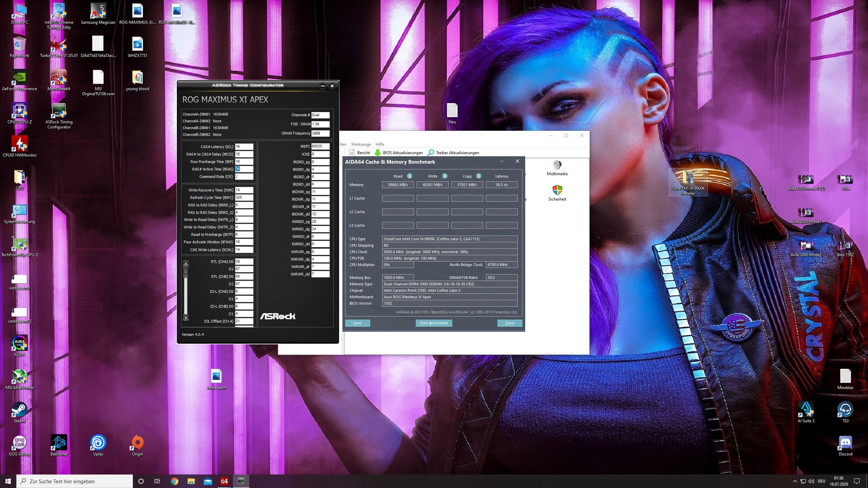
Task: Open the Sicherheit shield icon
Action: [557, 190]
